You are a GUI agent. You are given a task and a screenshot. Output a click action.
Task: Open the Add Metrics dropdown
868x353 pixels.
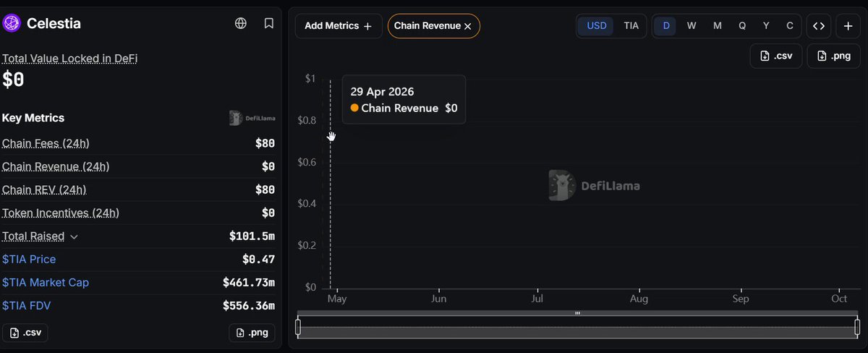pyautogui.click(x=339, y=26)
